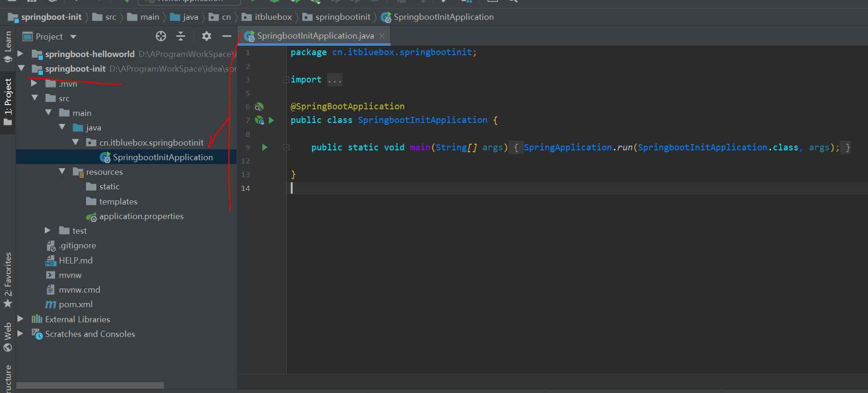Viewport: 868px width, 393px height.
Task: Expand External Libraries node
Action: click(x=20, y=319)
